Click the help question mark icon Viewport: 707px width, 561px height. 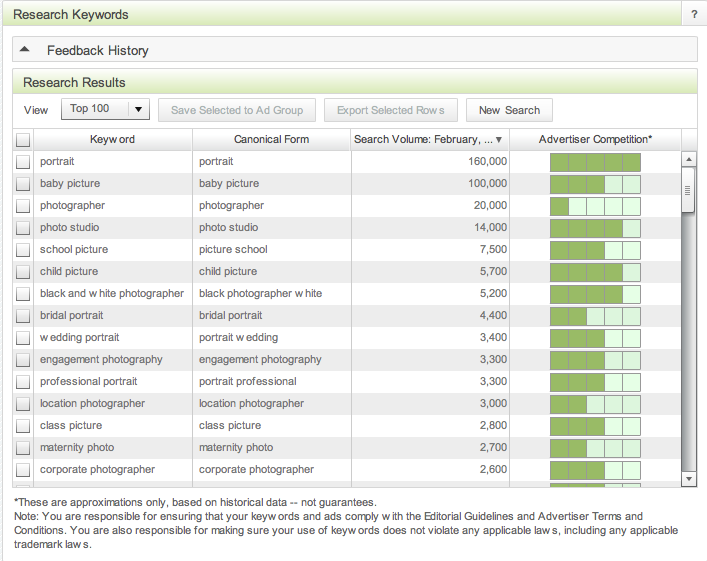click(694, 15)
